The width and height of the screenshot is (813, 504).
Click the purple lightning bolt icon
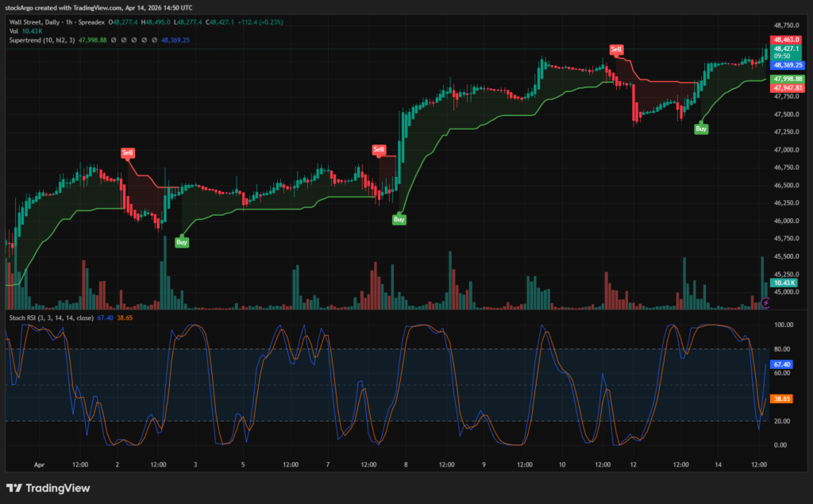(765, 302)
